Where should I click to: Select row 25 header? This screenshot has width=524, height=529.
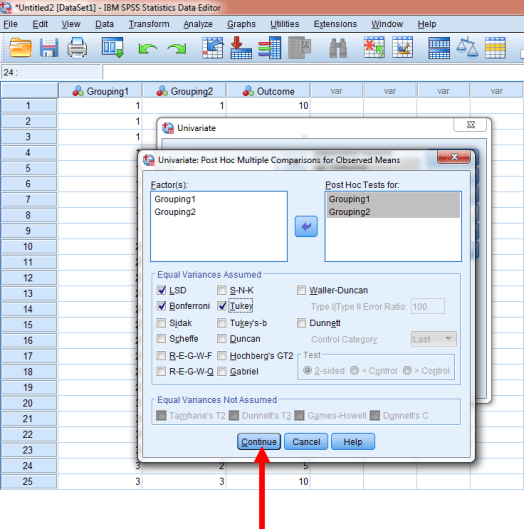[28, 481]
